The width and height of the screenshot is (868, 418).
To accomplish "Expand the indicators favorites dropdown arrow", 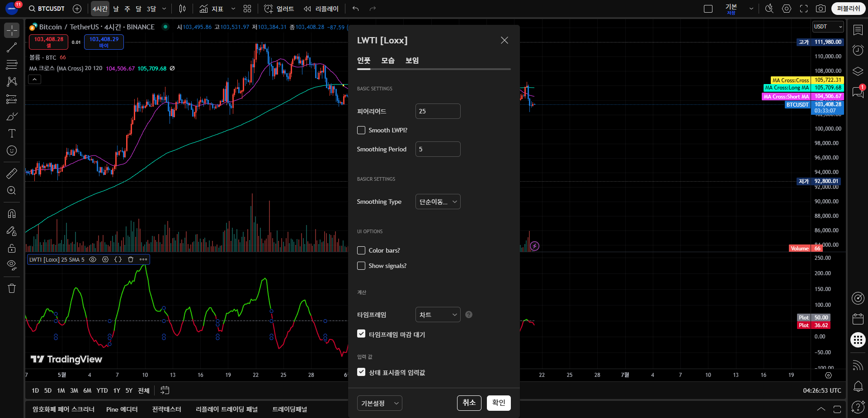I will click(233, 9).
